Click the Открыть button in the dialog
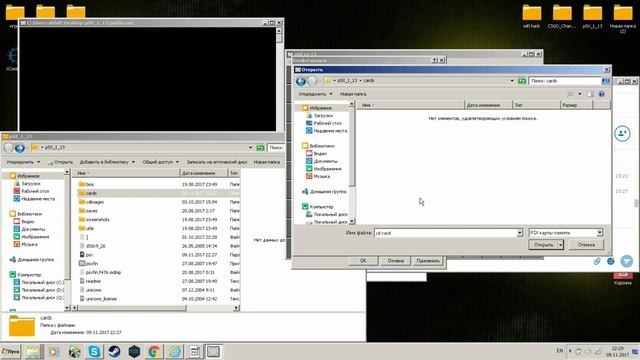Image resolution: width=640 pixels, height=360 pixels. click(x=544, y=245)
